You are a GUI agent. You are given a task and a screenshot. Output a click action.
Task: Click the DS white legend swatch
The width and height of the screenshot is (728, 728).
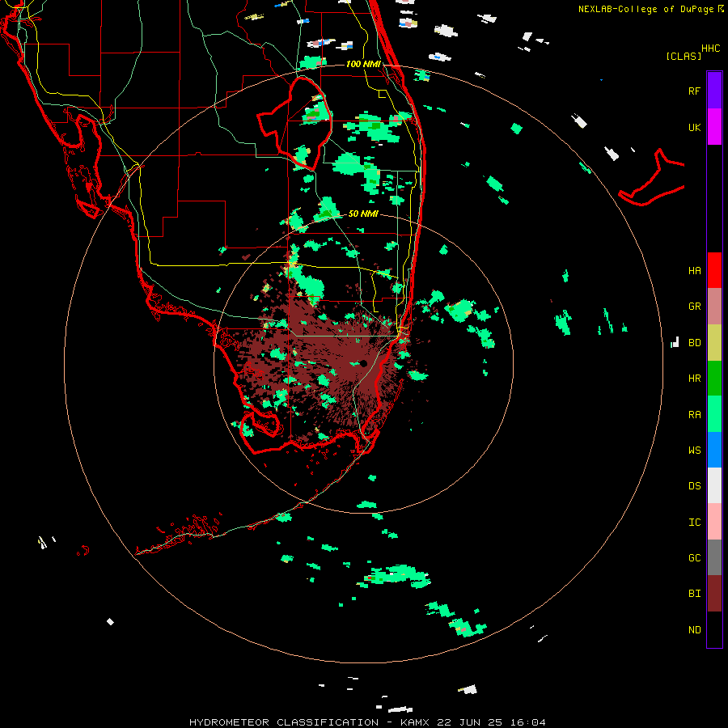point(714,485)
